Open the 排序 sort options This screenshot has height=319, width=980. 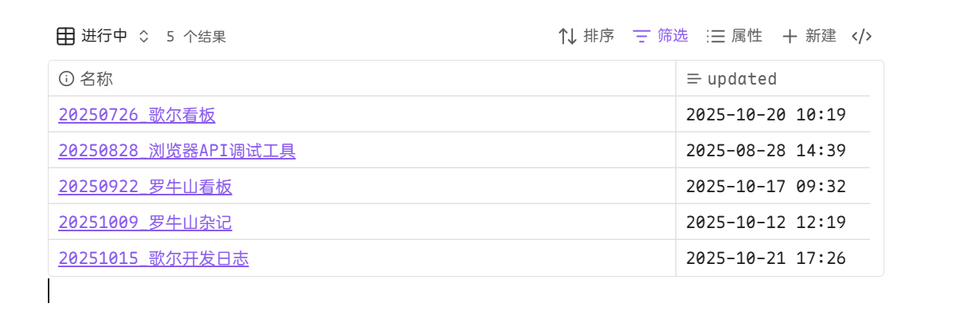click(598, 36)
